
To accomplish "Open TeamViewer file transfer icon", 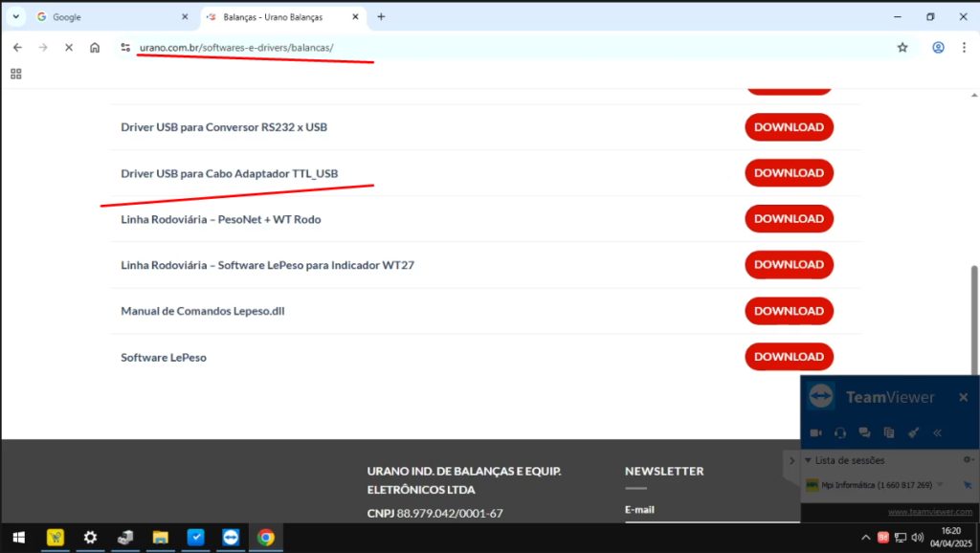I will click(x=889, y=432).
